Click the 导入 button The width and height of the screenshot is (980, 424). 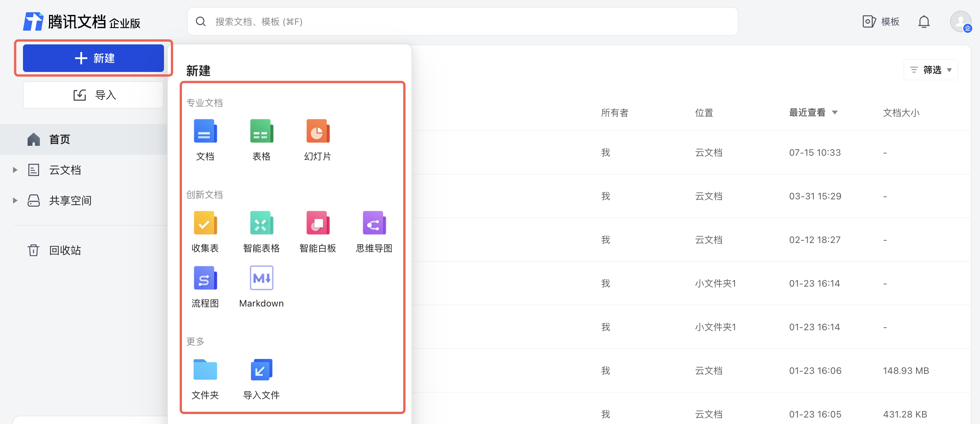pyautogui.click(x=93, y=95)
